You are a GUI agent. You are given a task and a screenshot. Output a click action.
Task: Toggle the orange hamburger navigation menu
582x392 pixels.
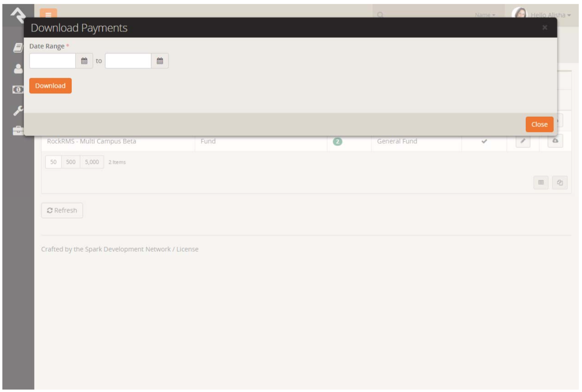tap(48, 13)
